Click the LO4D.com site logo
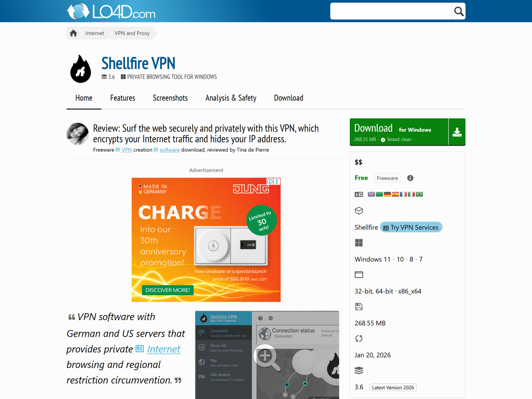Screen dimensions: 532x399 tap(111, 11)
